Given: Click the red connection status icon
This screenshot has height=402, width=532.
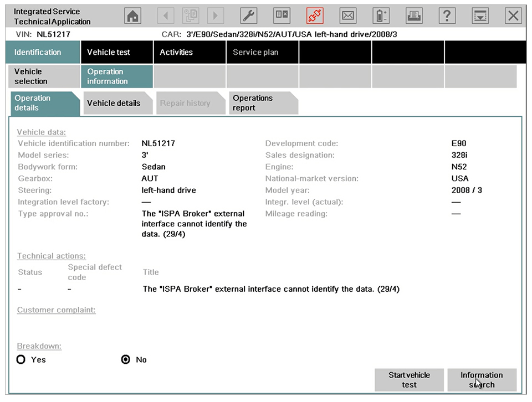Looking at the screenshot, I should (x=315, y=16).
